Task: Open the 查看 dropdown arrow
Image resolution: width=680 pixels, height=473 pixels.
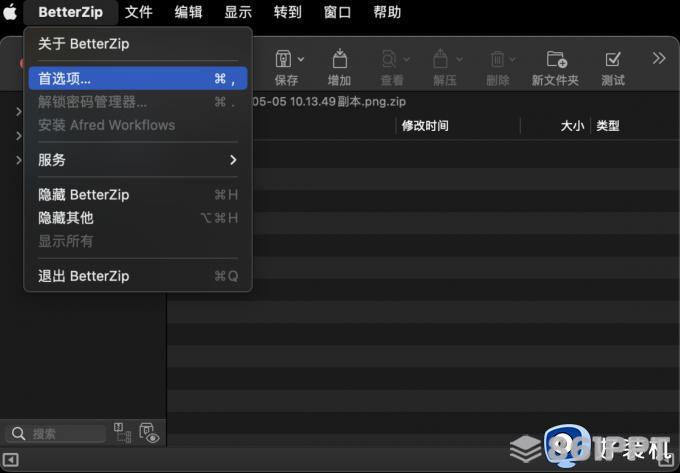Action: pyautogui.click(x=407, y=59)
